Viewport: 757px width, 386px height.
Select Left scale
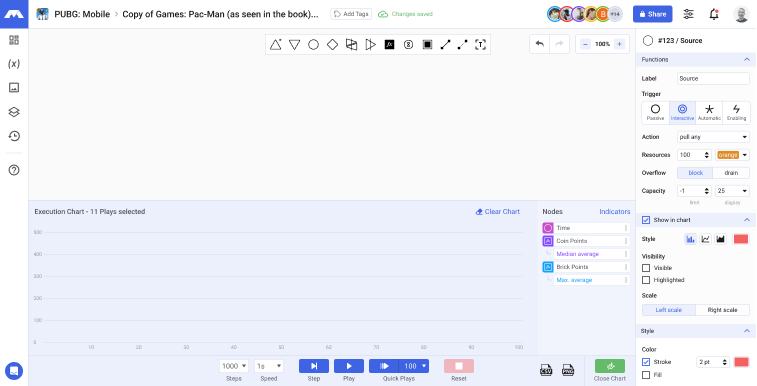pos(669,310)
